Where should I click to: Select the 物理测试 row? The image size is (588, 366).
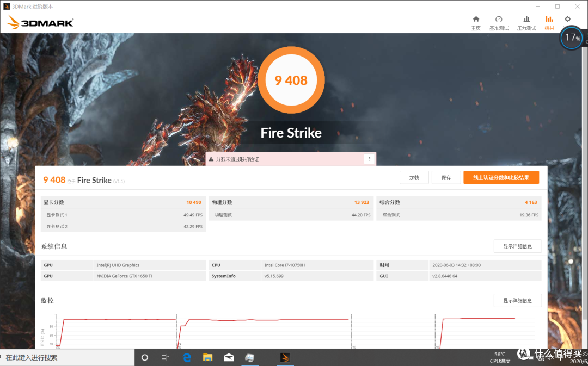(x=291, y=215)
